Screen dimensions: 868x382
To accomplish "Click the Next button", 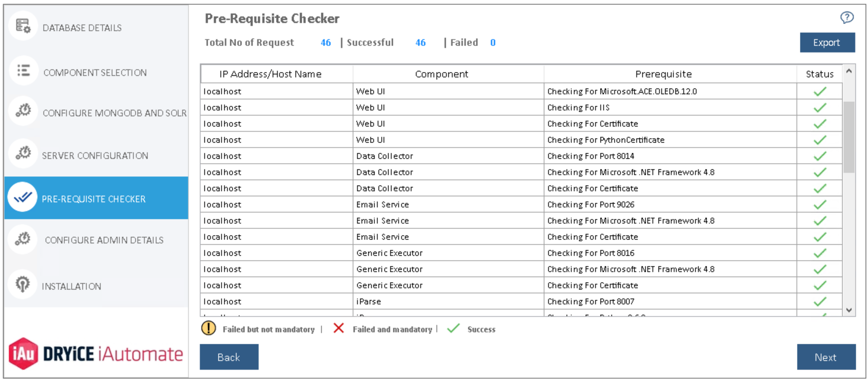I will pos(826,357).
